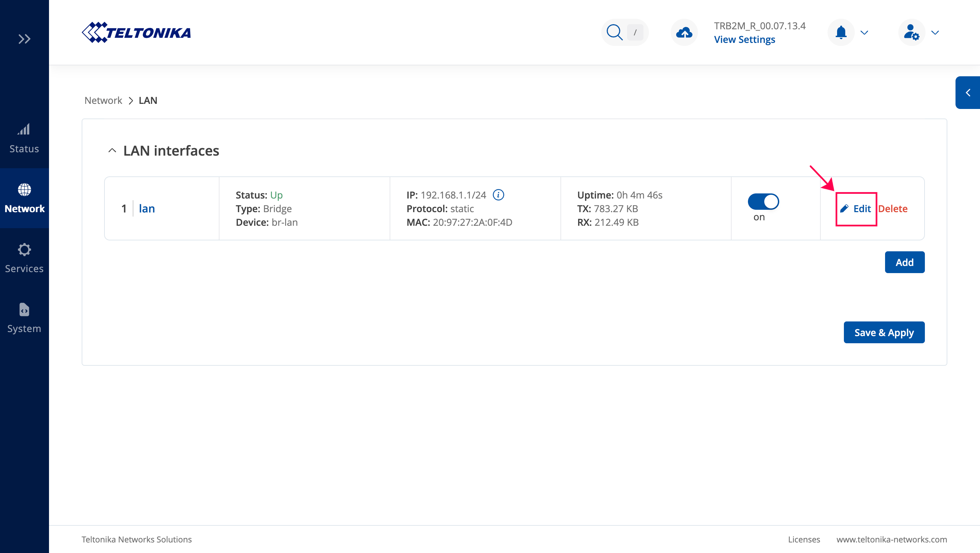Click the View Settings link

point(744,39)
